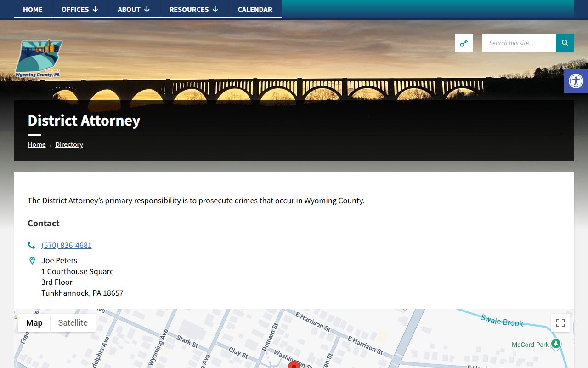
Task: Call the (570) 836-4681 phone link
Action: tap(67, 245)
